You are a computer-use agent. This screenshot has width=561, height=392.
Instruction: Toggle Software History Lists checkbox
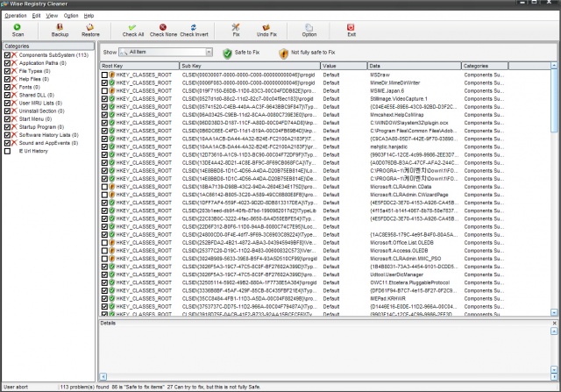point(7,135)
